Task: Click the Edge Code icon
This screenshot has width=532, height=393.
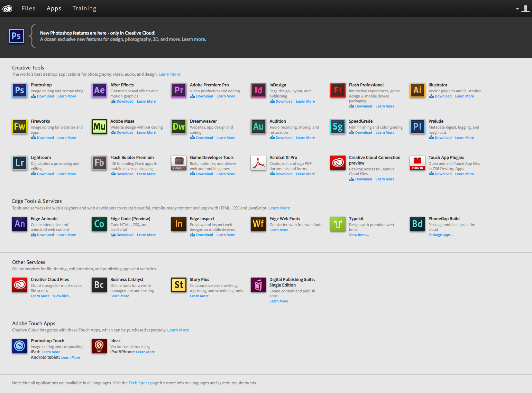Action: (99, 224)
